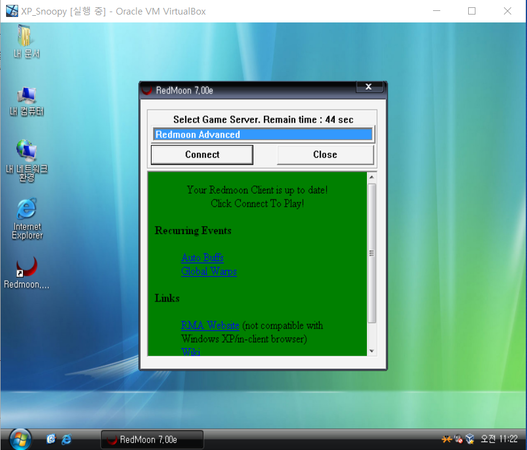Screen dimensions: 527x450
Task: Open the VirtualBox cube tray icon
Action: tap(470, 439)
